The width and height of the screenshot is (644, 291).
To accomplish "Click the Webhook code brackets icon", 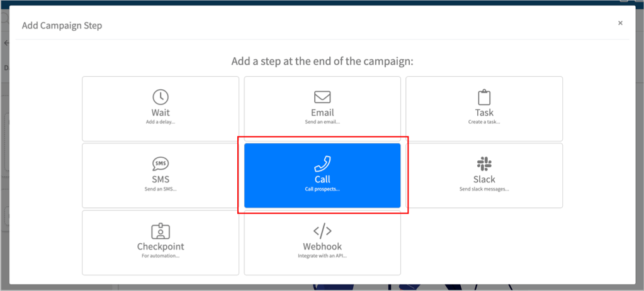I will pos(322,231).
